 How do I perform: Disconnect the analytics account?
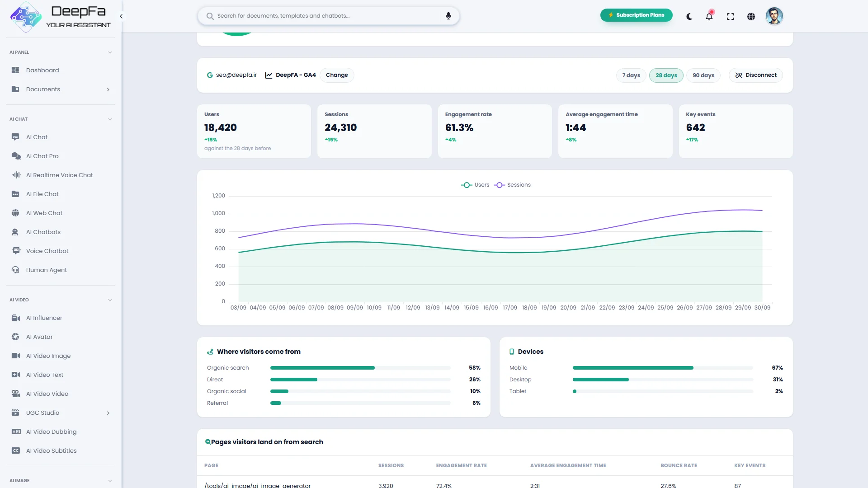(755, 75)
